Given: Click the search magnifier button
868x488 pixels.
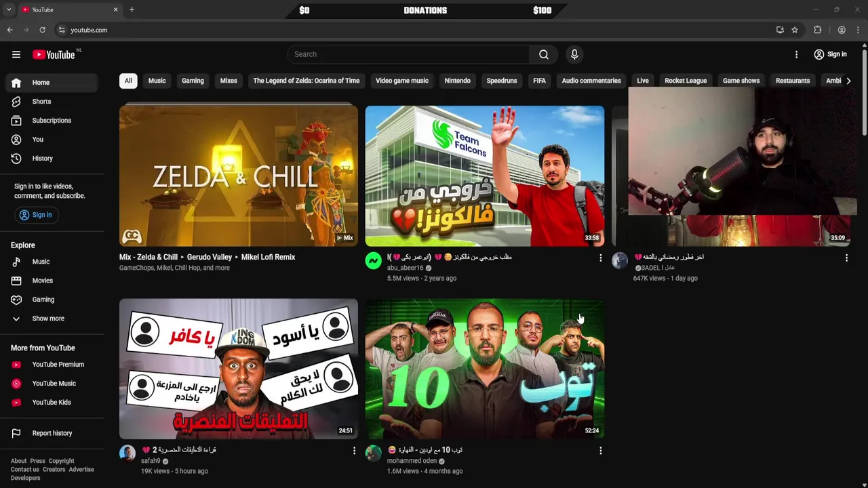Looking at the screenshot, I should point(544,54).
